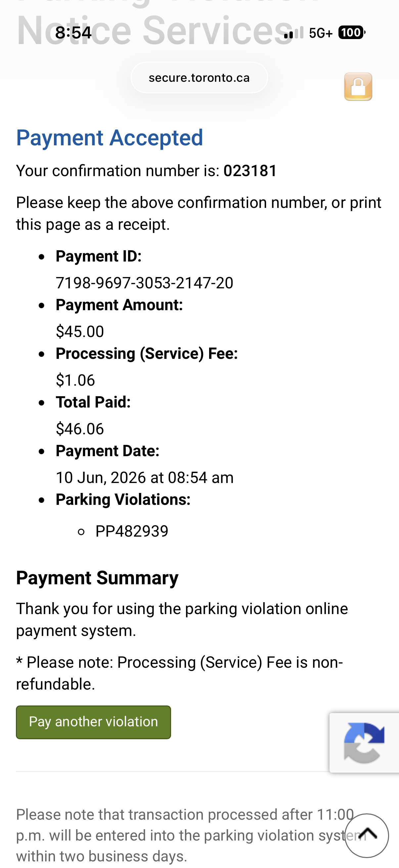Viewport: 399px width, 868px height.
Task: Tap the parking violation number PP482939
Action: pyautogui.click(x=132, y=531)
